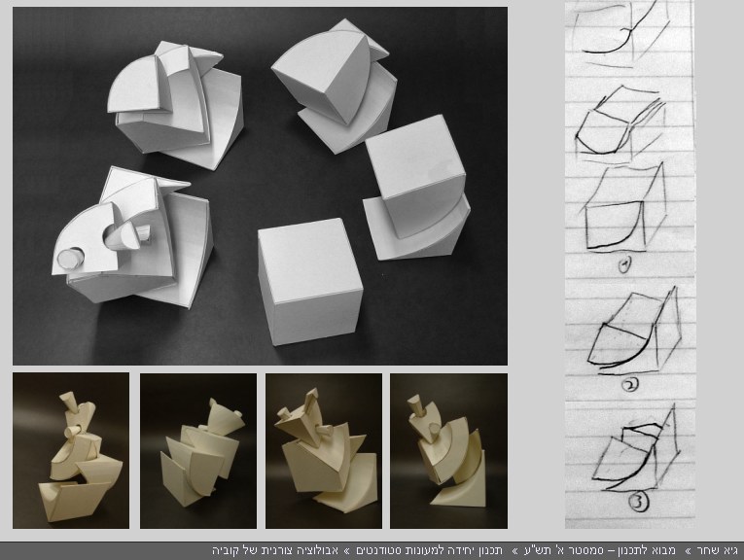Open the large photo of five cube models
Image resolution: width=744 pixels, height=560 pixels.
(260, 186)
